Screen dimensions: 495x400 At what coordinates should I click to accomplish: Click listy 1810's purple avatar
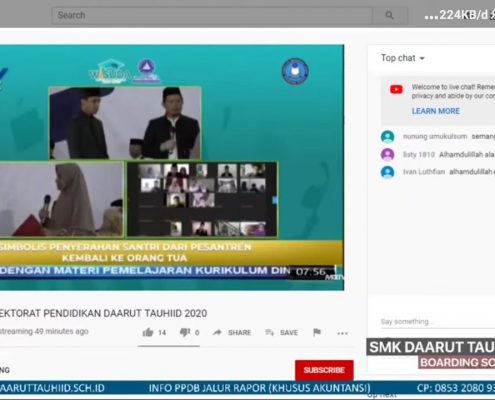click(x=387, y=154)
